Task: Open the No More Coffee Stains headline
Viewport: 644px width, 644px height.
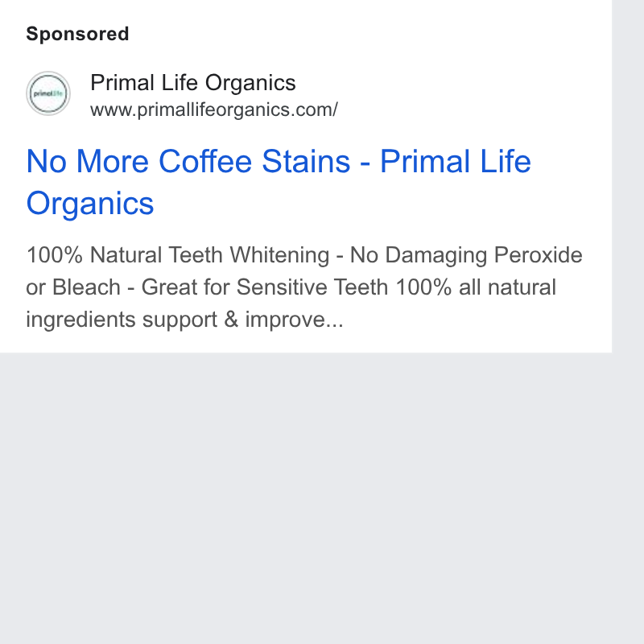Action: tap(279, 182)
